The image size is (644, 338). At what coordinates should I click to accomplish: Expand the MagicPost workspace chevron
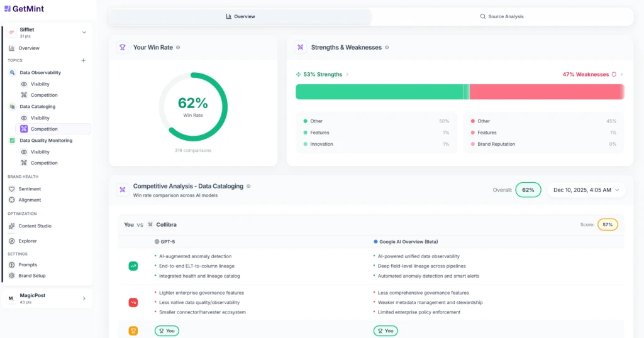[x=84, y=298]
